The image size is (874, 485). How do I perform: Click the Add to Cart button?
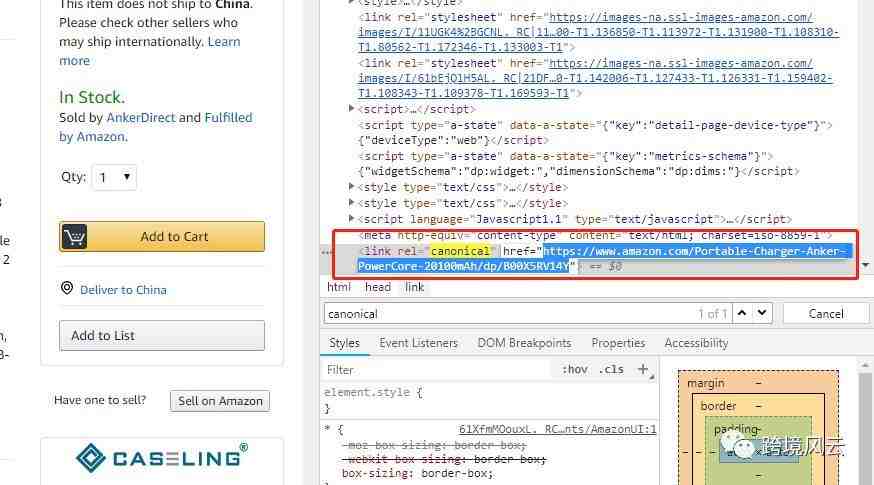(x=162, y=236)
